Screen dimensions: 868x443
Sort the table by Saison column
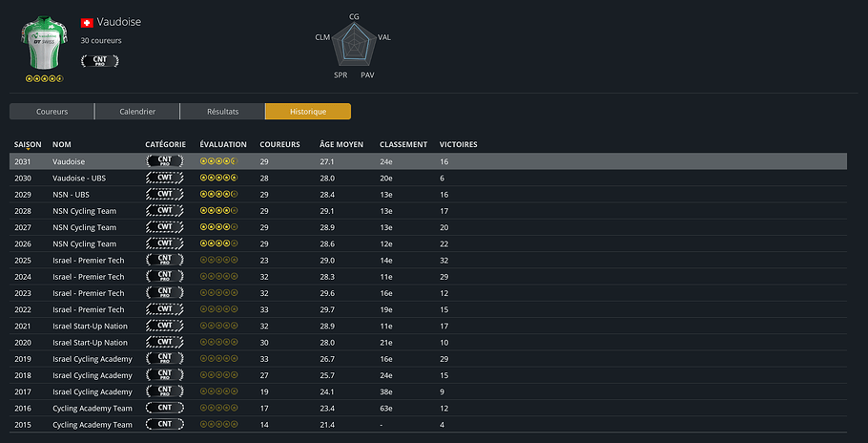pos(28,144)
